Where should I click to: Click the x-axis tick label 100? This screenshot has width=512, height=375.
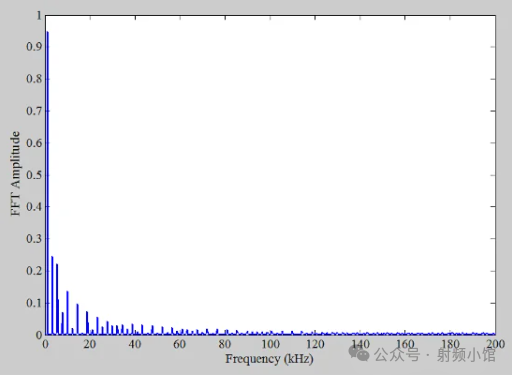[x=270, y=344]
